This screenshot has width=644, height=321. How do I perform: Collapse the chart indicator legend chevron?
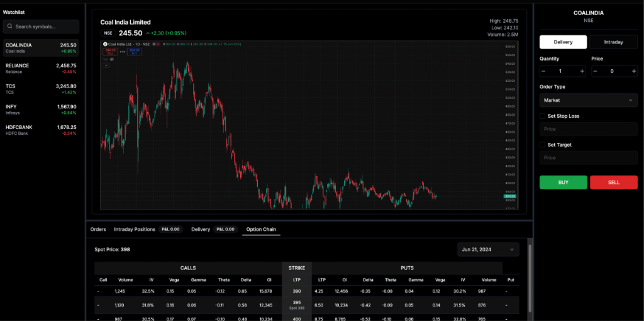tap(106, 65)
